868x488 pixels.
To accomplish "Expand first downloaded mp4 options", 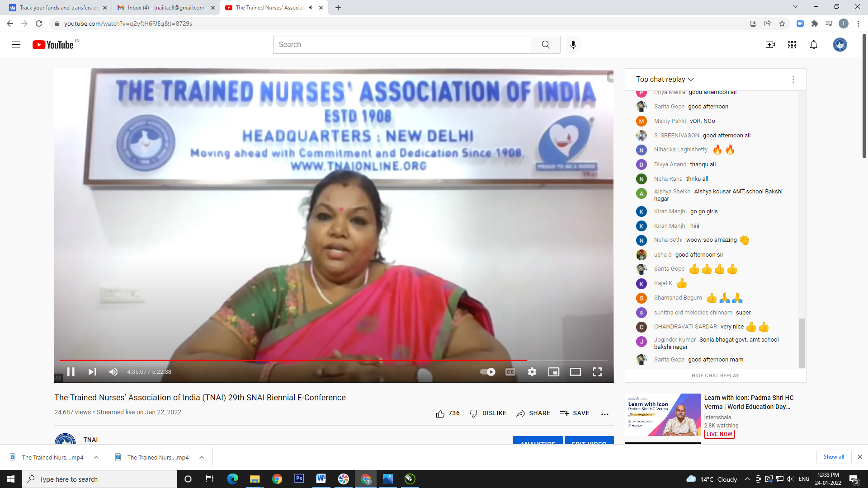I will pos(96,457).
